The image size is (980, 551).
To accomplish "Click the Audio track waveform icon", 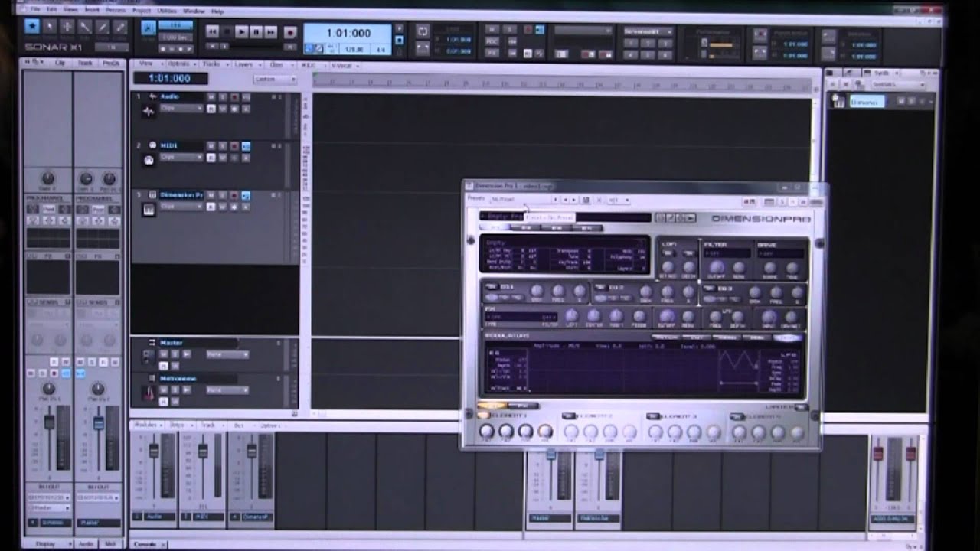I will pos(149,111).
